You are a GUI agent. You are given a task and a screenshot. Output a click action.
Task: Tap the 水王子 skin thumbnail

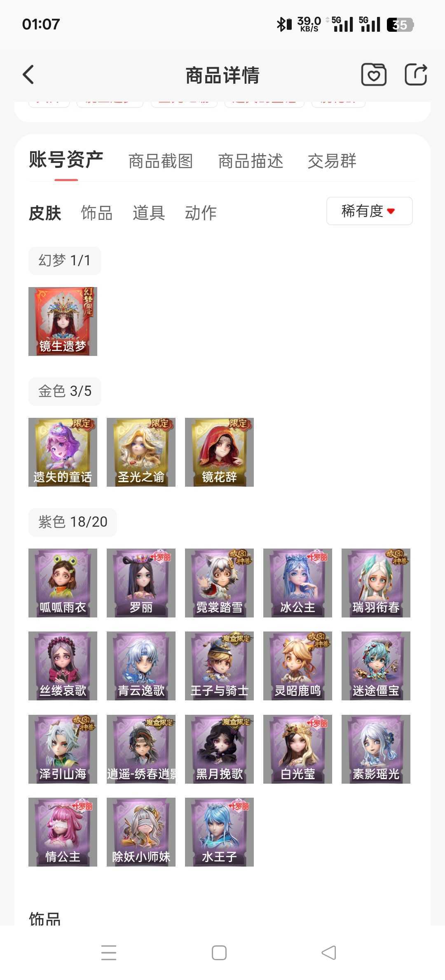(219, 832)
